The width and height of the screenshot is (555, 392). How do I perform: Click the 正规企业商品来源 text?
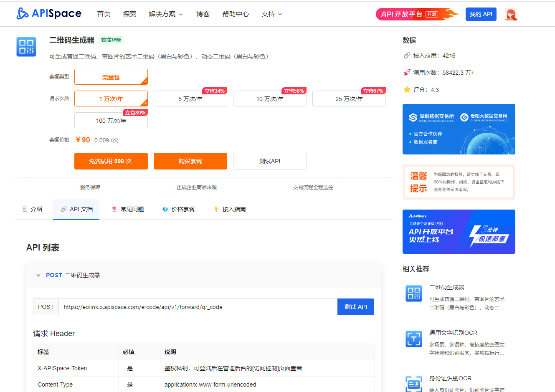197,187
